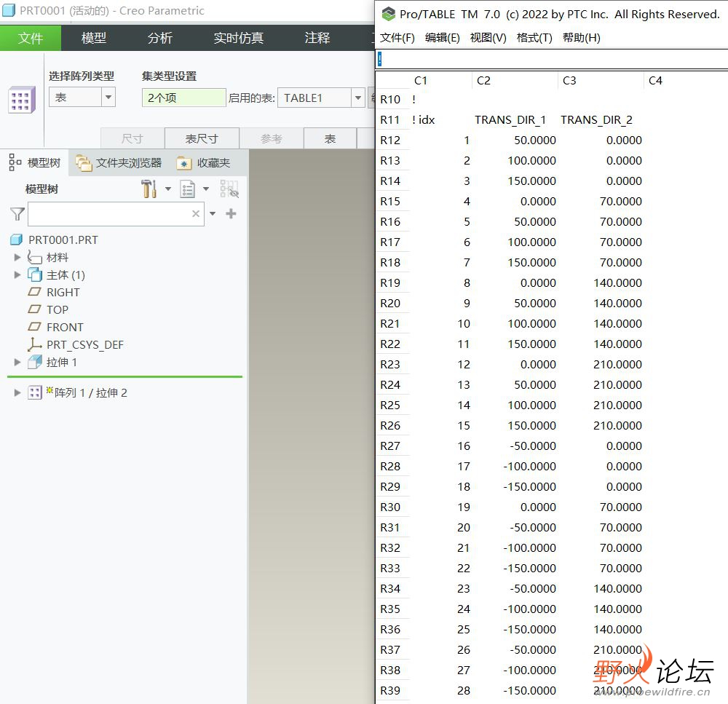The image size is (728, 704).
Task: Open Pro/TABLE 格式(T) menu
Action: (534, 38)
